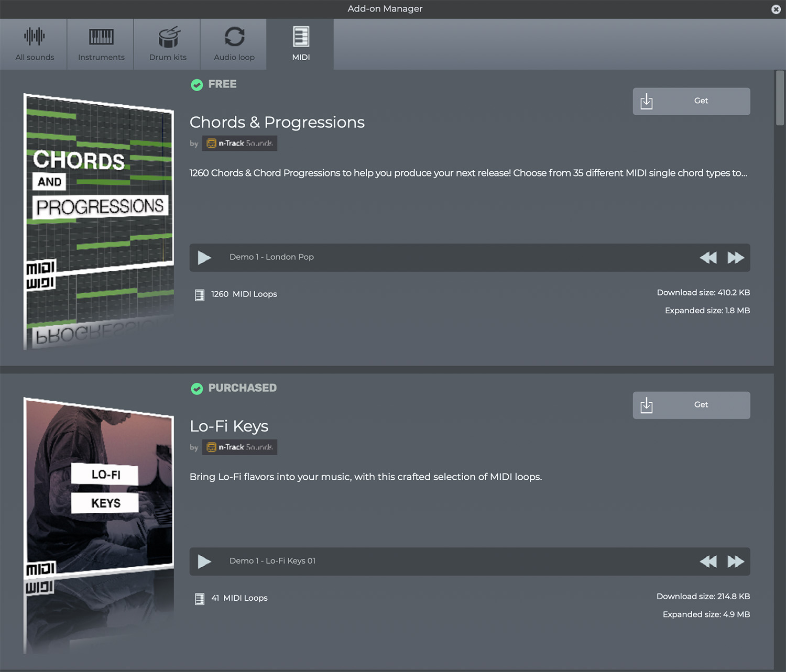Skip to next Lo-Fi Keys demo
This screenshot has height=672, width=786.
click(736, 561)
